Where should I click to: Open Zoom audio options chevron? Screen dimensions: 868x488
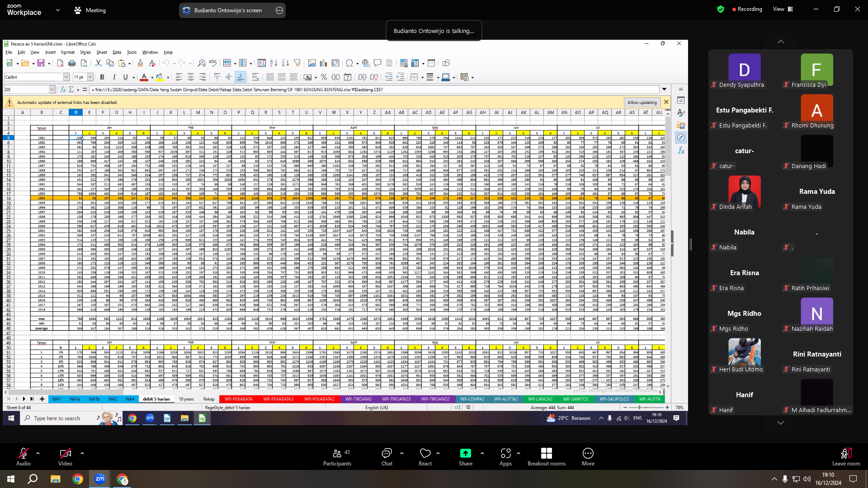point(38,453)
